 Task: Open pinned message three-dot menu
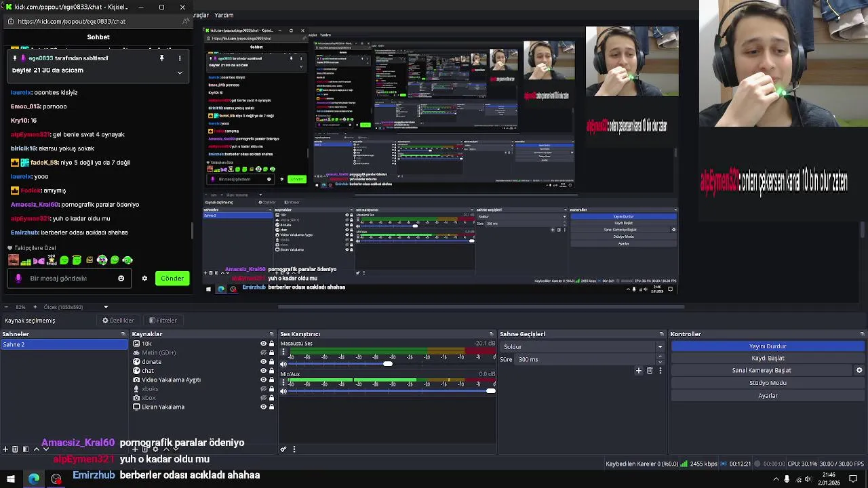pos(180,58)
